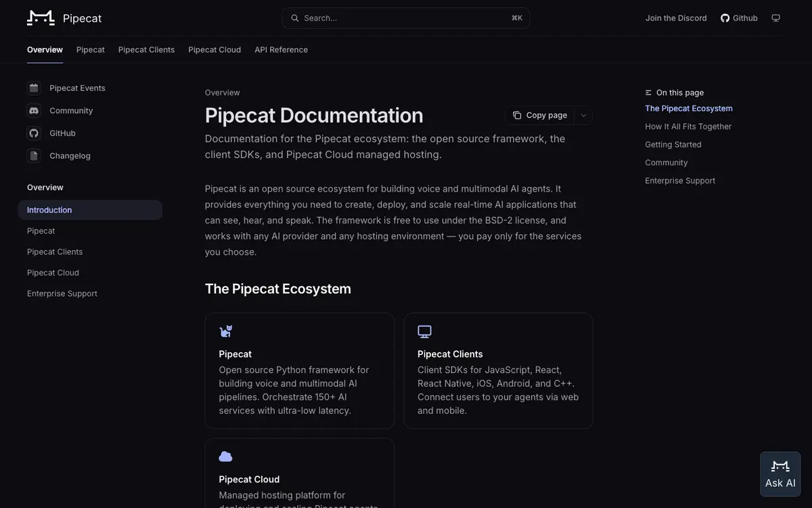Open the API Reference tab
Image resolution: width=812 pixels, height=508 pixels.
coord(281,49)
